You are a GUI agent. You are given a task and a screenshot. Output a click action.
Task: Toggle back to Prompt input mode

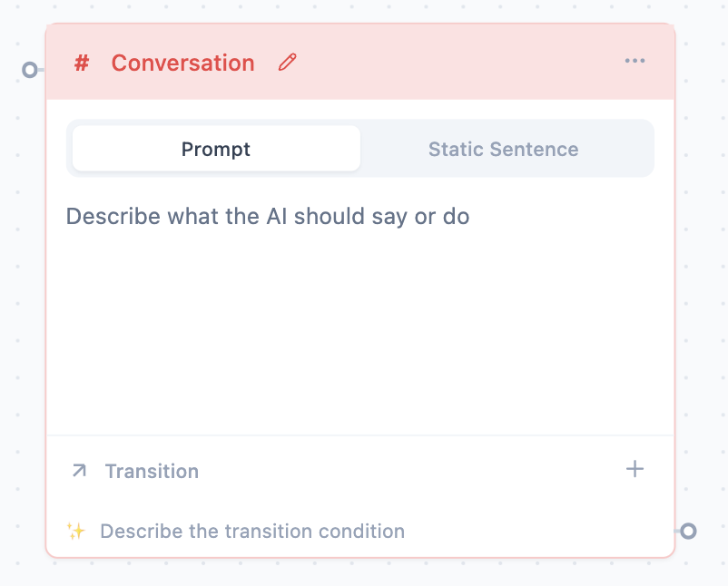(215, 149)
